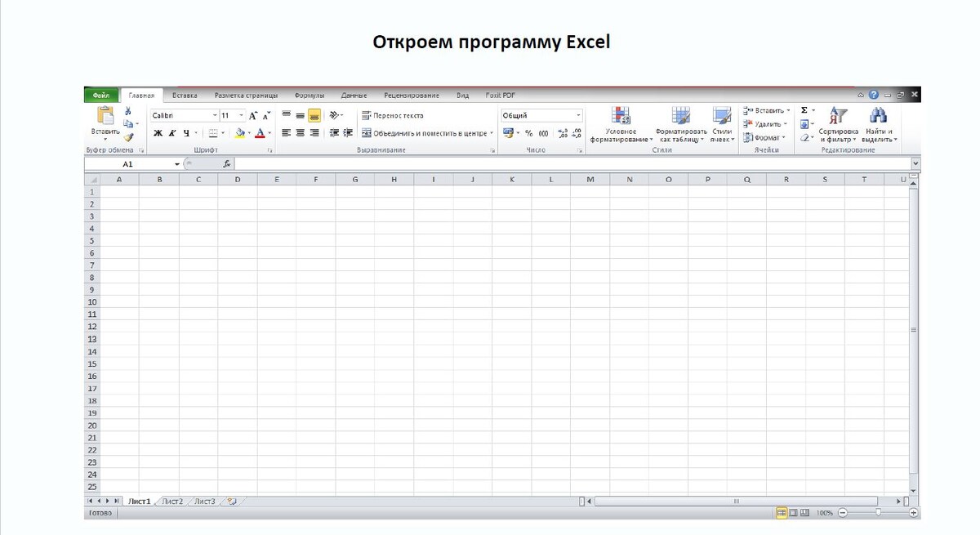
Task: Click the AutoSum sigma icon
Action: coord(804,110)
